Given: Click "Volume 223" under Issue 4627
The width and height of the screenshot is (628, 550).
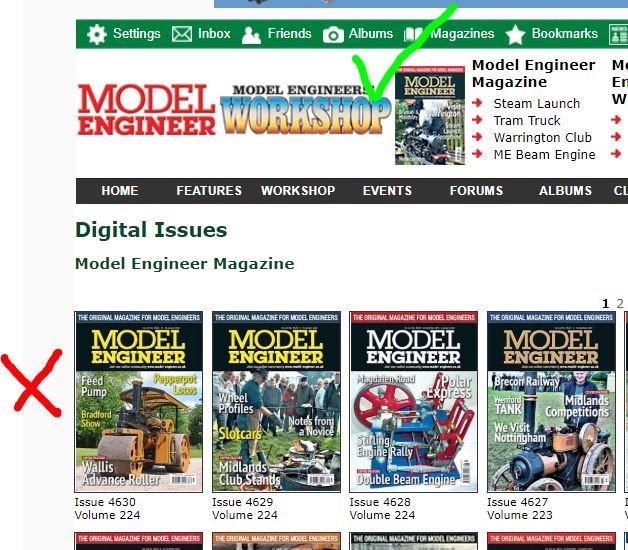Looking at the screenshot, I should 520,515.
